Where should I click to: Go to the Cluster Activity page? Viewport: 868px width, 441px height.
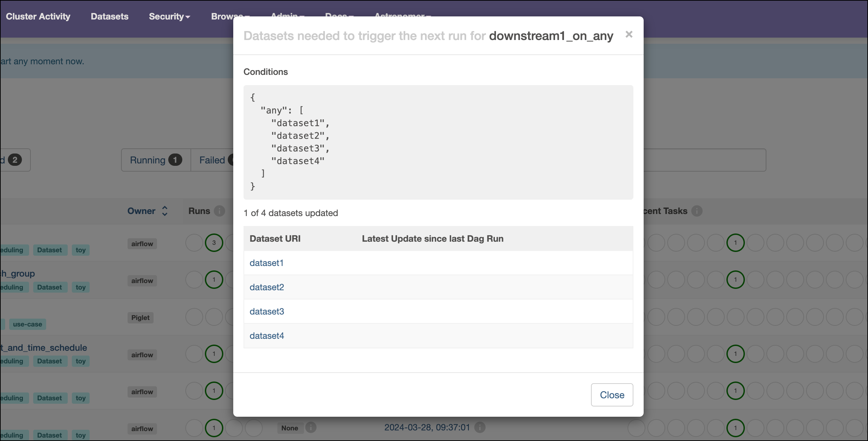(38, 16)
